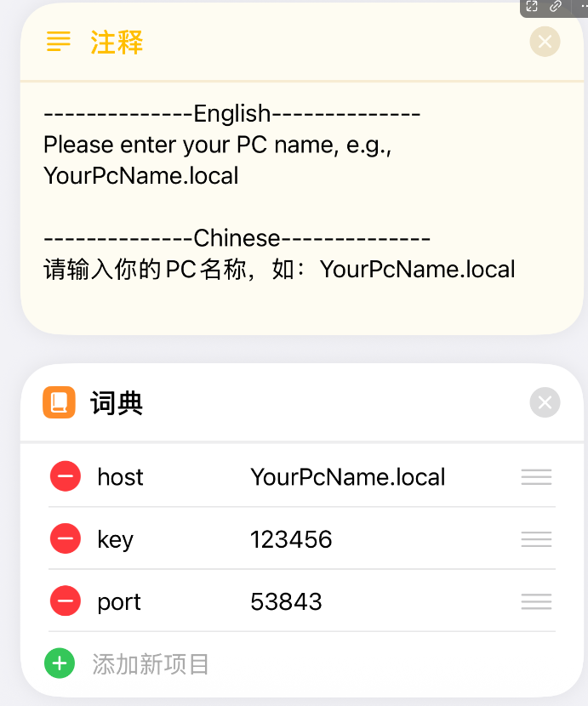588x706 pixels.
Task: Delete the key row with red minus
Action: click(x=66, y=538)
